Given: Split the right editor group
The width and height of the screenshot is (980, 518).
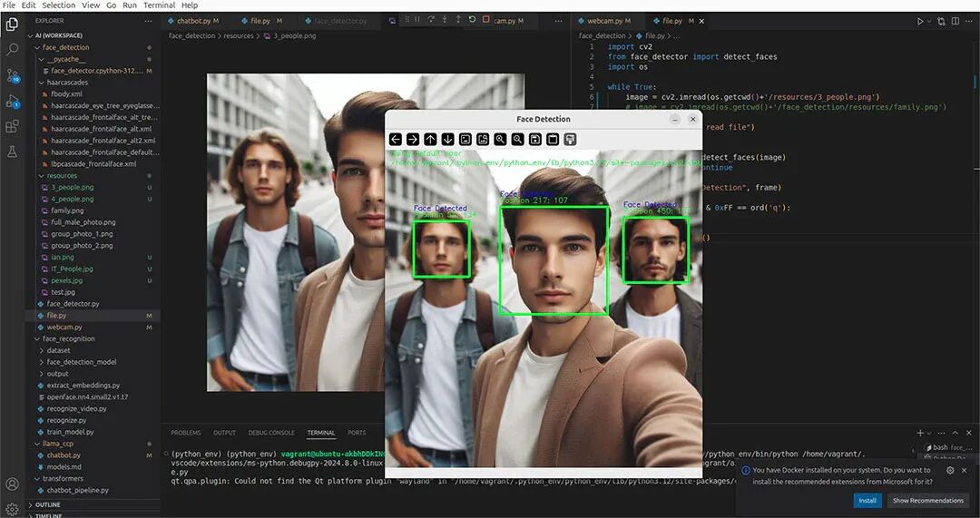Looking at the screenshot, I should tap(955, 21).
